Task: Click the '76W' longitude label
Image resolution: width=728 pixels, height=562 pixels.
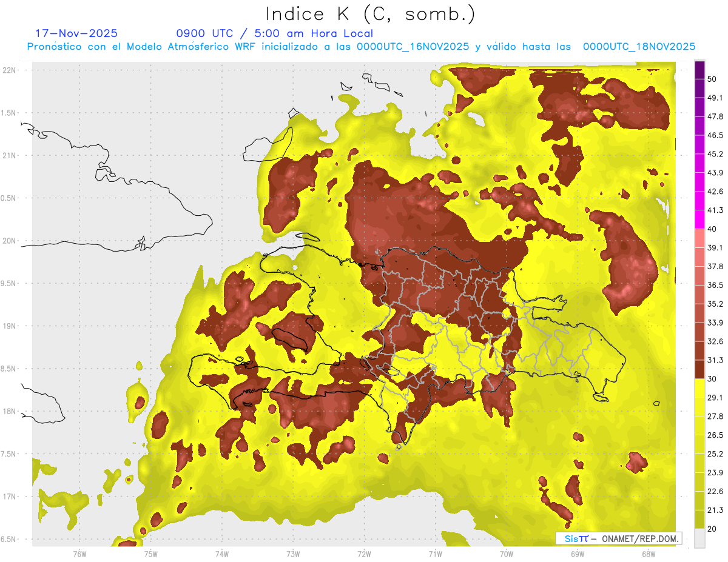Action: (79, 554)
